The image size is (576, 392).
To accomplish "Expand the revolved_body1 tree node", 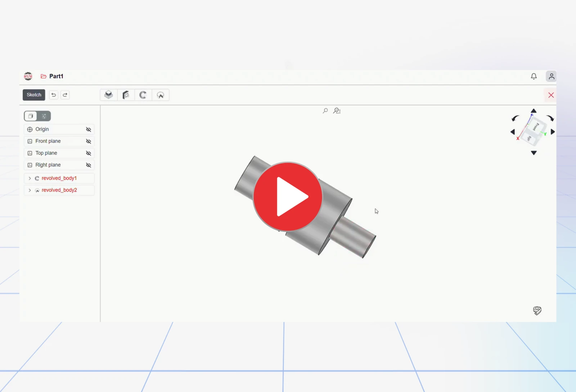I will pyautogui.click(x=30, y=178).
